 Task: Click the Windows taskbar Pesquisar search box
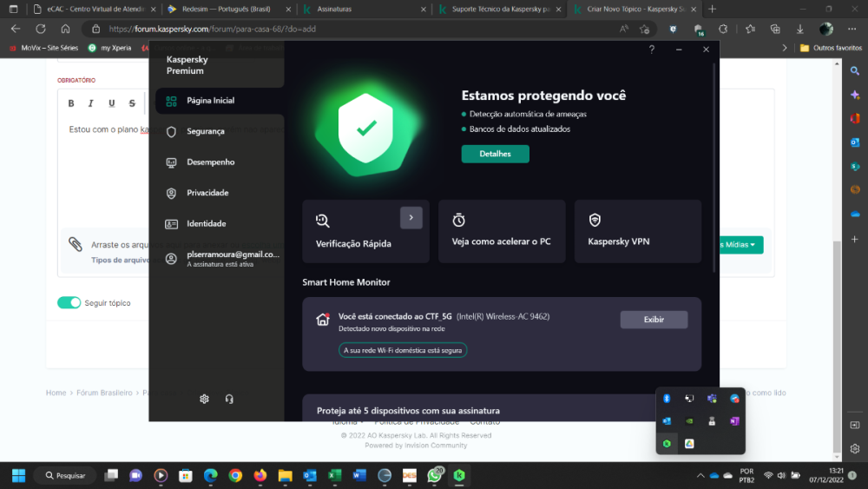point(65,475)
